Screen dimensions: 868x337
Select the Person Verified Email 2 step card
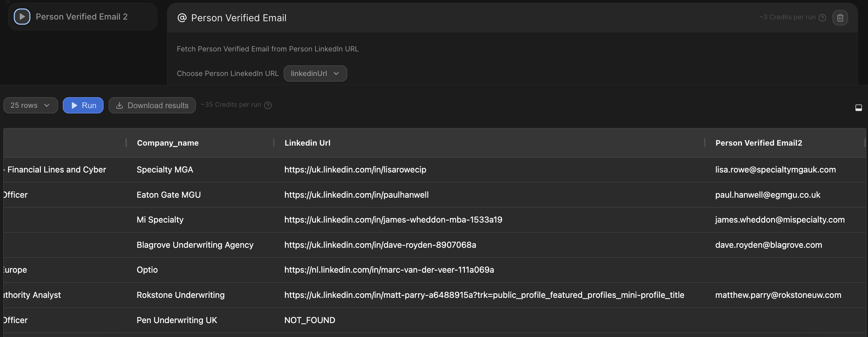[x=83, y=17]
